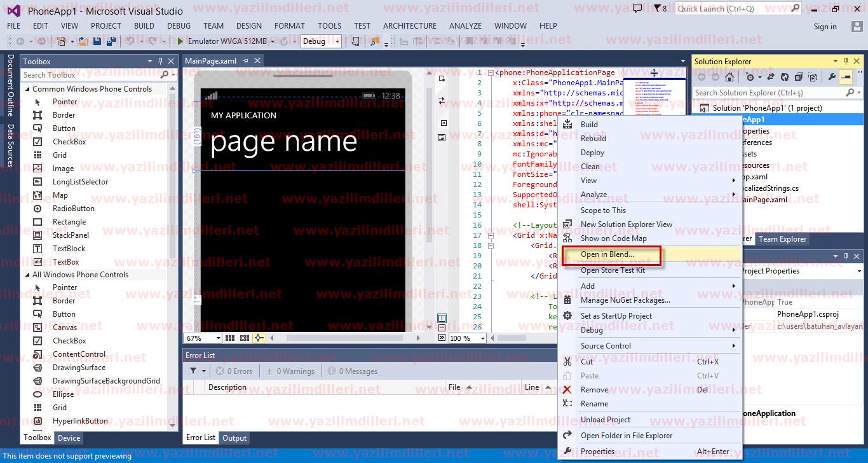Switch to the Device tab
Screen dimensions: 868x463
(x=69, y=438)
